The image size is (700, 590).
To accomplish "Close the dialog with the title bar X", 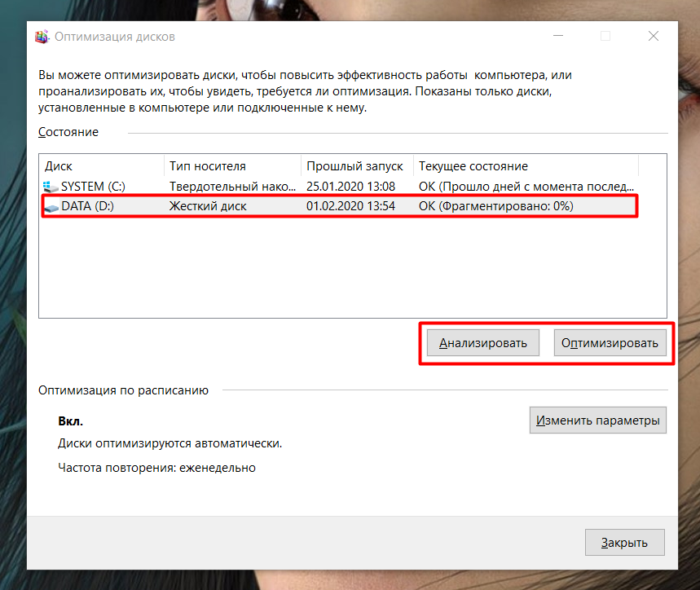I will (x=653, y=37).
